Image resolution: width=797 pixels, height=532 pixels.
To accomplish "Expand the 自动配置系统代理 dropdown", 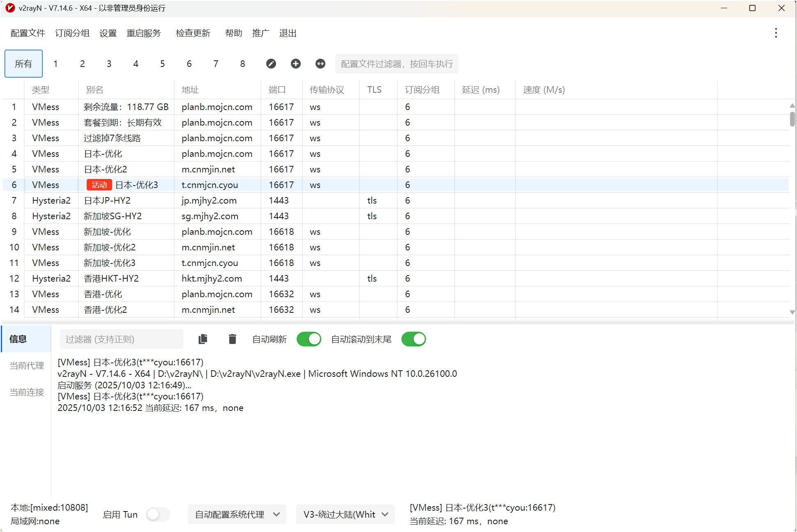I will [237, 514].
